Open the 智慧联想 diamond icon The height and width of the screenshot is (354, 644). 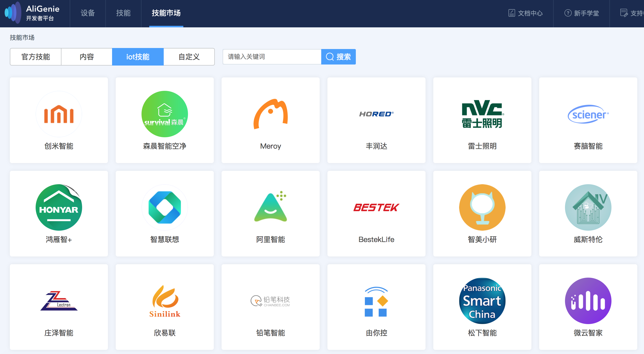click(x=164, y=207)
